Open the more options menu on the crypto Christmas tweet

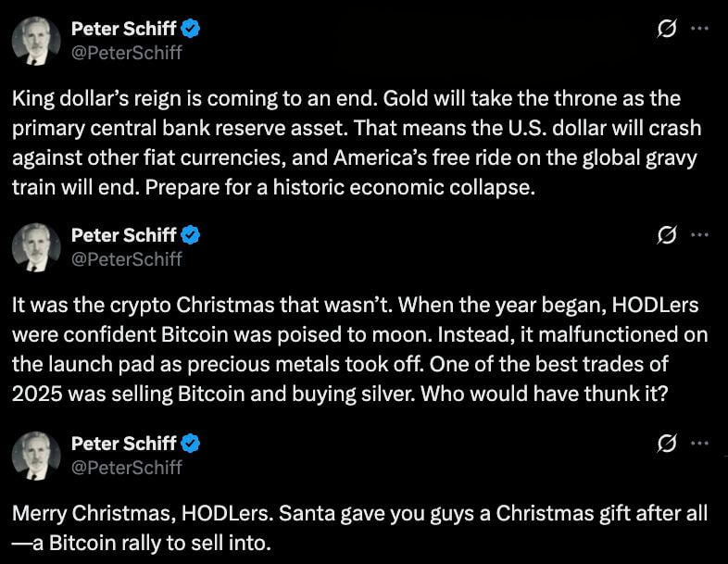(700, 236)
